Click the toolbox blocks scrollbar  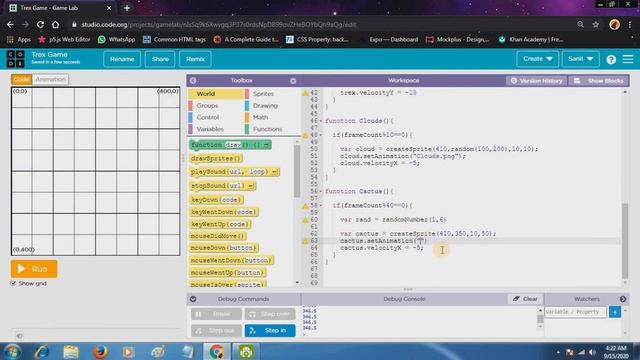[297, 171]
